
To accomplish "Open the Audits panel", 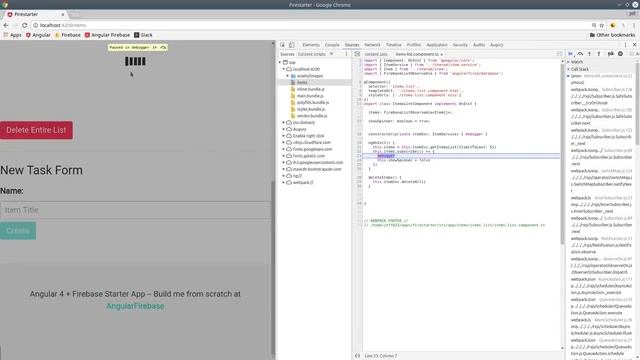I will tap(479, 45).
